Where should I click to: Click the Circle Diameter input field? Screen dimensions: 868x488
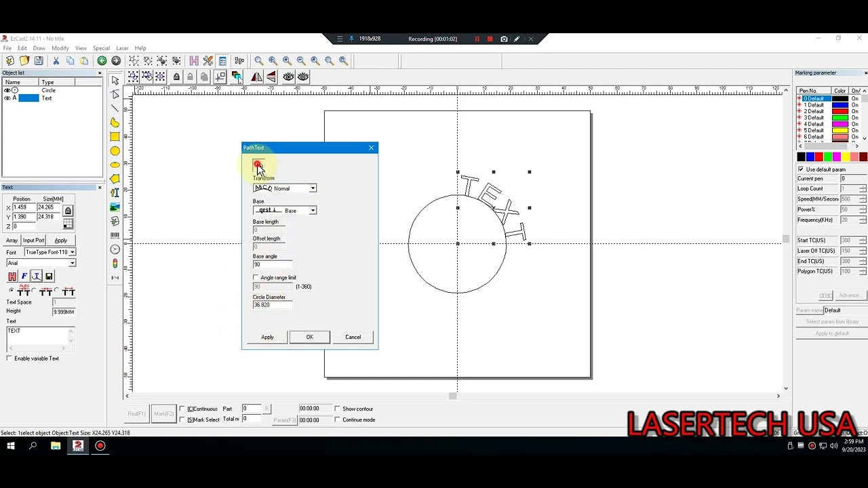coord(273,305)
